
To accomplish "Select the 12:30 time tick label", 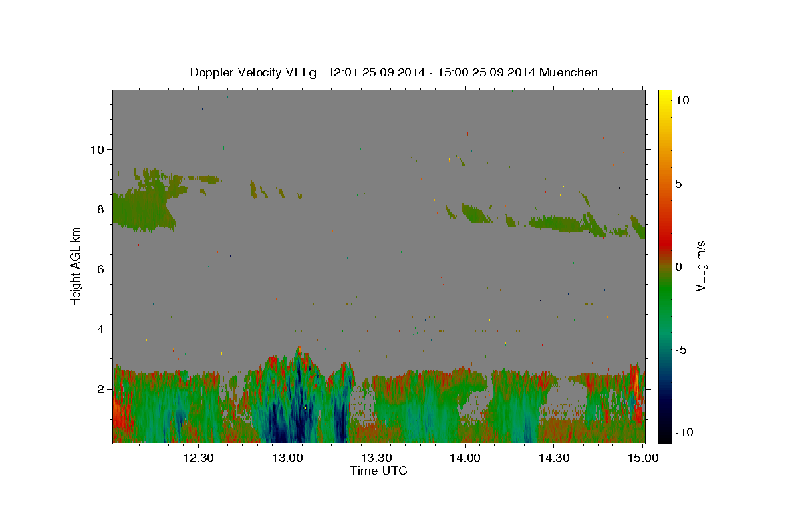I will coord(198,458).
